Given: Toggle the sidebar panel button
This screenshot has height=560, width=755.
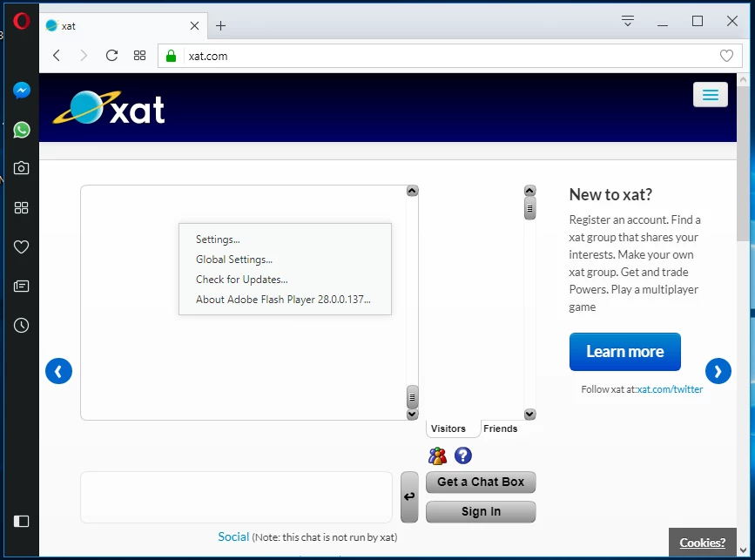Looking at the screenshot, I should (x=21, y=521).
